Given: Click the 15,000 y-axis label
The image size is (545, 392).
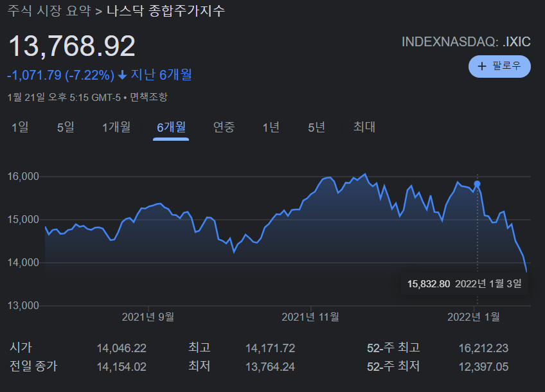Looking at the screenshot, I should click(23, 220).
